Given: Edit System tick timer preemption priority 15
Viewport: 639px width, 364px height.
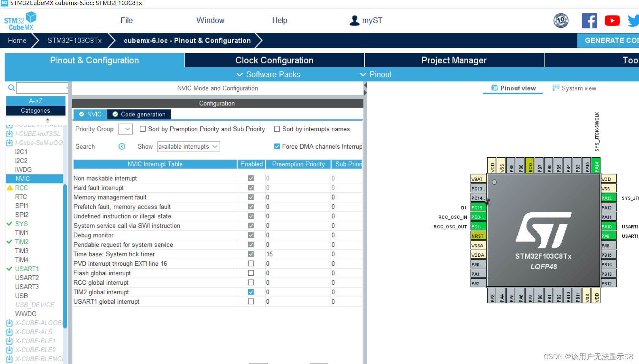Looking at the screenshot, I should coord(298,254).
